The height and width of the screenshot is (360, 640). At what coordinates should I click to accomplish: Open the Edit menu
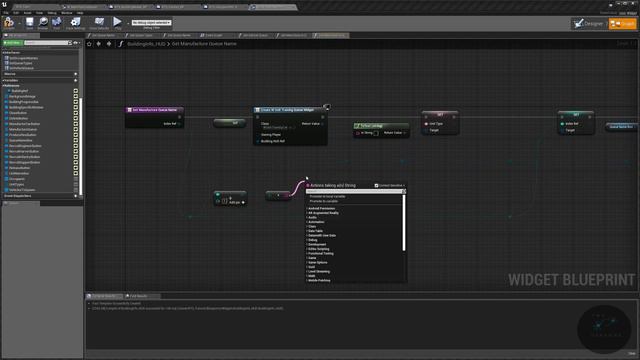[x=16, y=13]
